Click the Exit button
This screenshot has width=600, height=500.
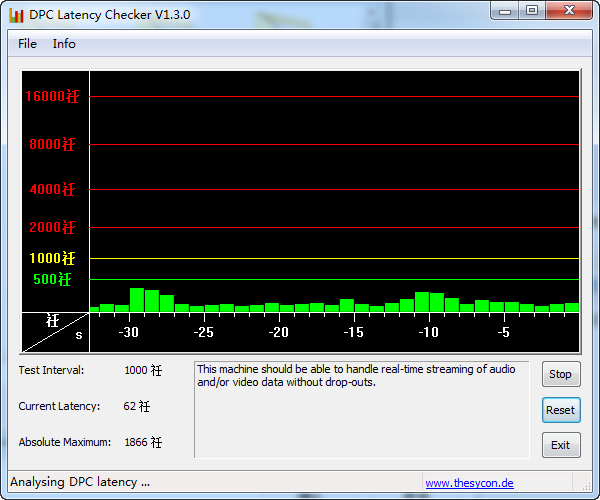(561, 445)
